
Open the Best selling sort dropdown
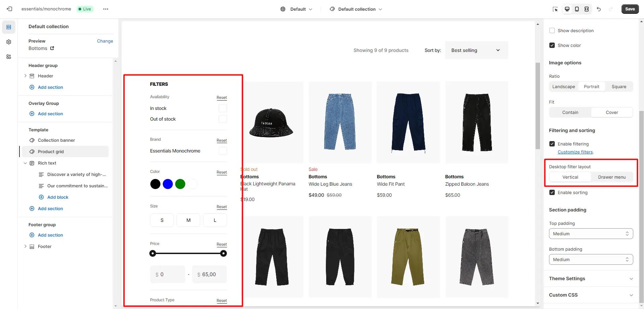(x=476, y=50)
